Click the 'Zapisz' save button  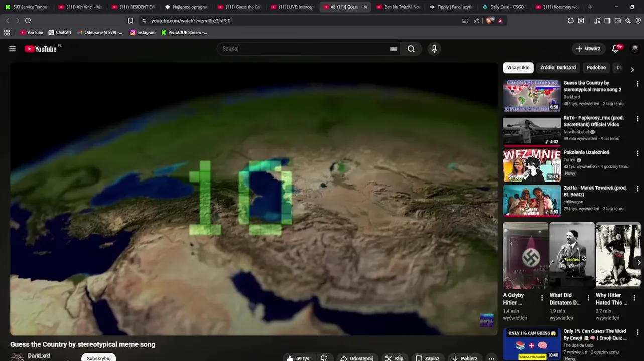[428, 358]
